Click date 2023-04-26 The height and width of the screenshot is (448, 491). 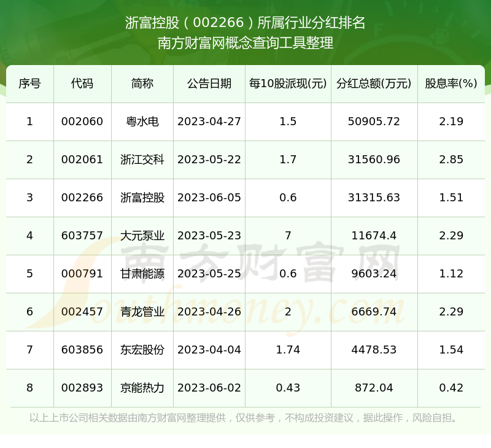point(209,312)
